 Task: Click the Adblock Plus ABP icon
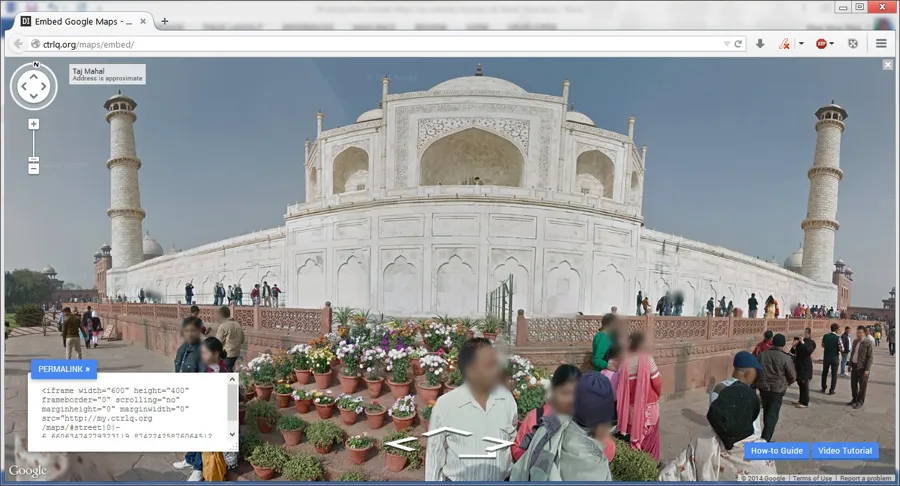click(x=821, y=44)
